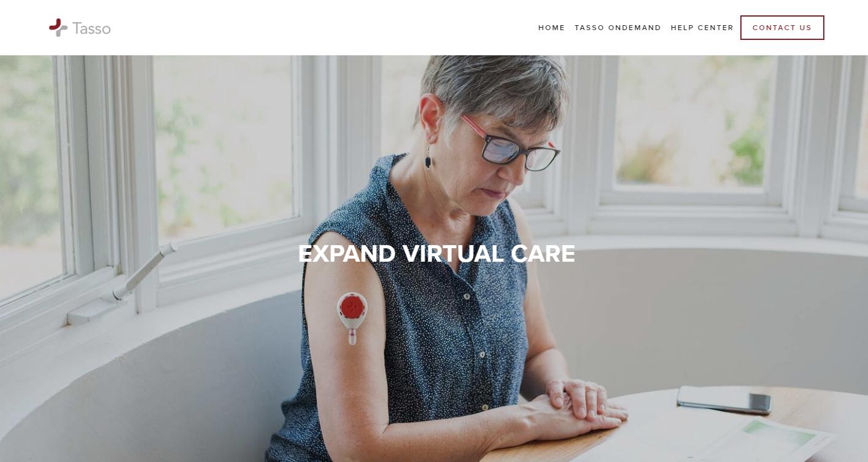The image size is (868, 462).
Task: Click the Tasso wordmark text in header
Action: pos(91,28)
